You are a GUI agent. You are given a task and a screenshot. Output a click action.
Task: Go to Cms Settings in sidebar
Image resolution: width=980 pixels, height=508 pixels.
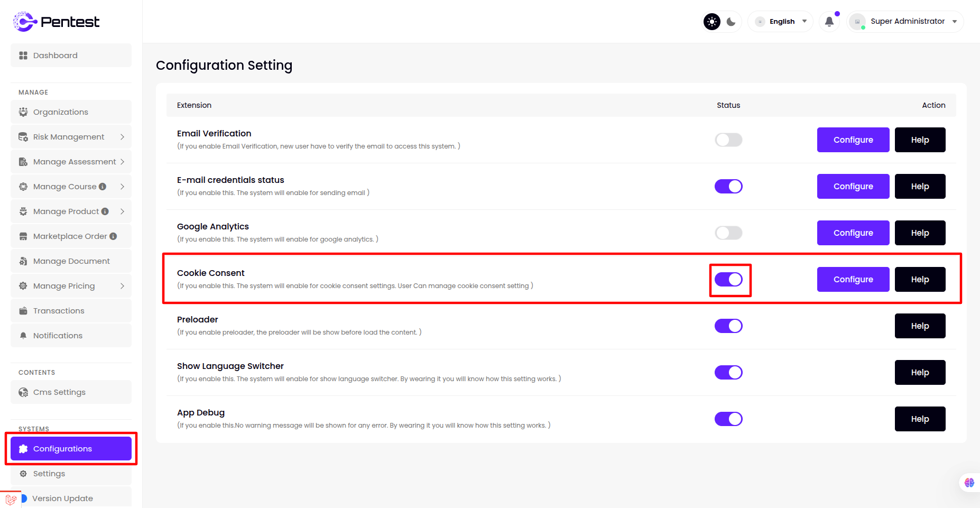click(71, 392)
